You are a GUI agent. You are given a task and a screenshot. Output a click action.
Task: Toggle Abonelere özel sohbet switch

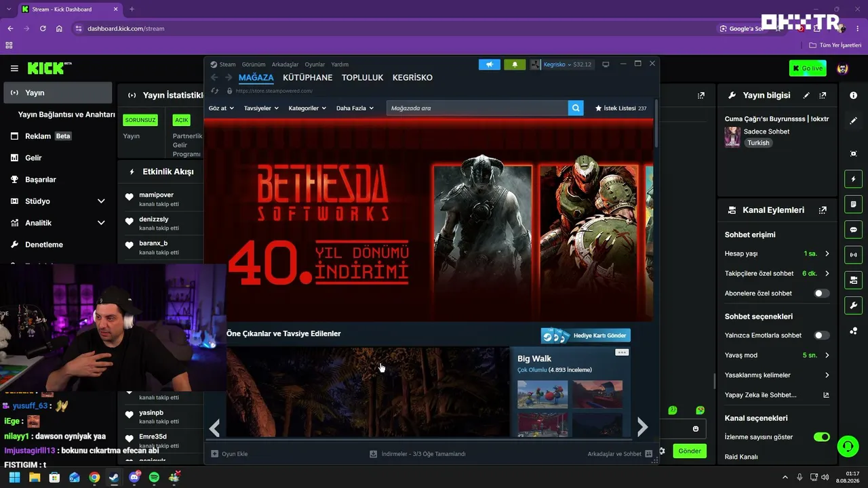pos(821,293)
